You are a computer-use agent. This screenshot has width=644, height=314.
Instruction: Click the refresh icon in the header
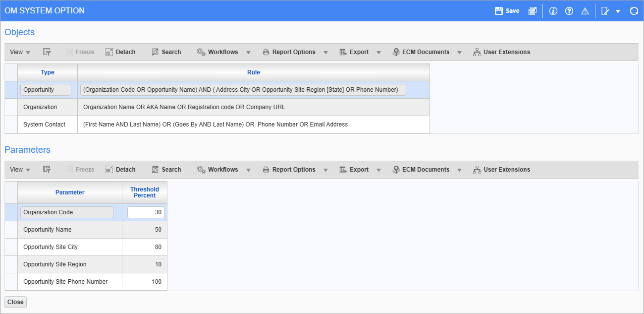click(634, 10)
